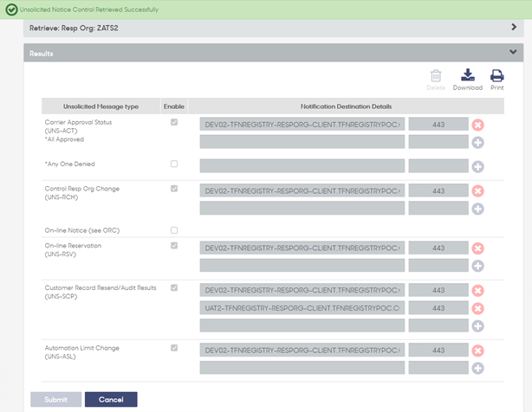Click the port field showing 443 for UNS-RCH
The width and height of the screenshot is (532, 412).
438,191
